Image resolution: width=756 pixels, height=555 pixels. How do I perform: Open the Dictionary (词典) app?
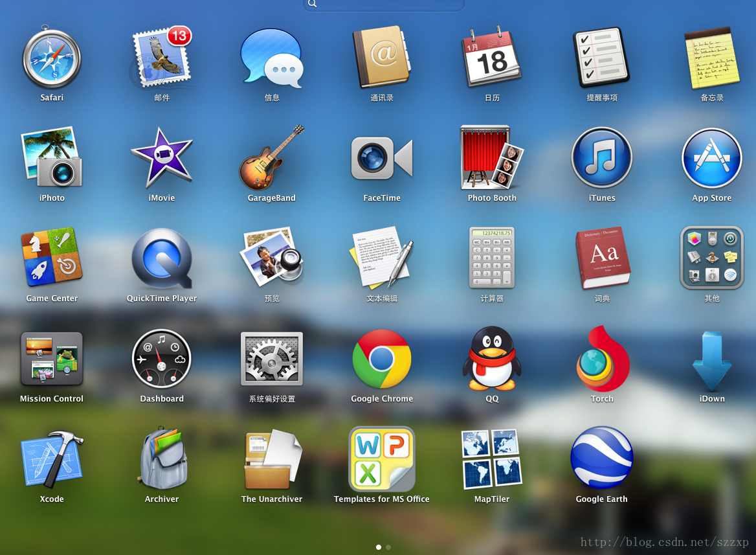tap(602, 258)
